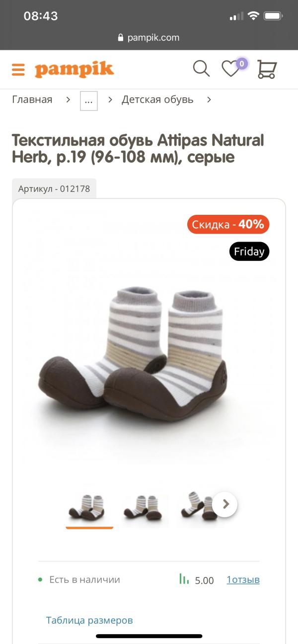The height and width of the screenshot is (644, 298).
Task: Tap the pampik logo
Action: point(74,70)
